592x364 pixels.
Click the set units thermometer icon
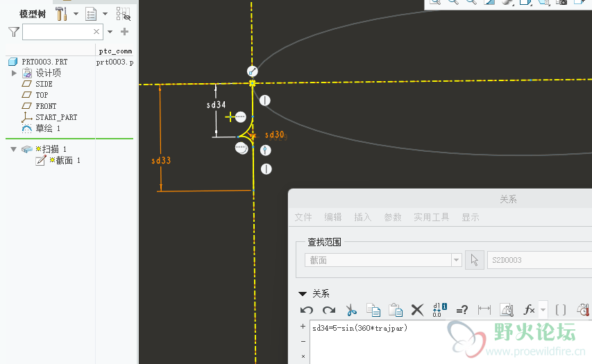[507, 310]
